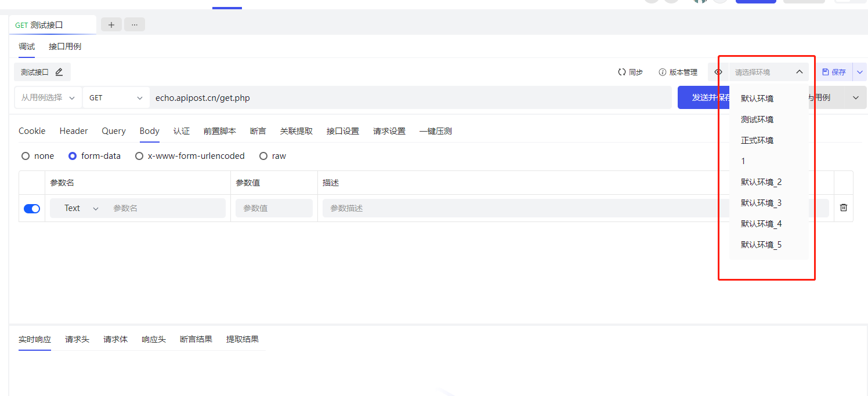The image size is (868, 396).
Task: Select the none body type radio
Action: pyautogui.click(x=26, y=156)
